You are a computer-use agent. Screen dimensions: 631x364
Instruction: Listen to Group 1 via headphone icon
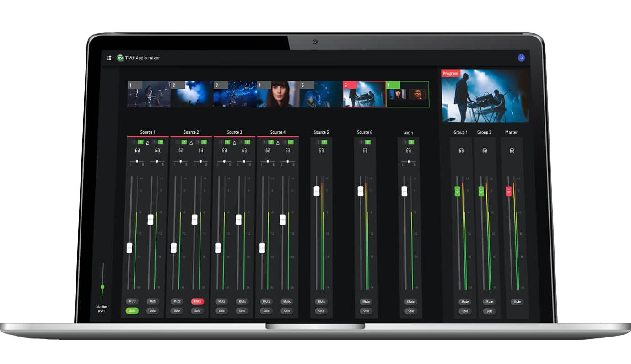tap(461, 150)
